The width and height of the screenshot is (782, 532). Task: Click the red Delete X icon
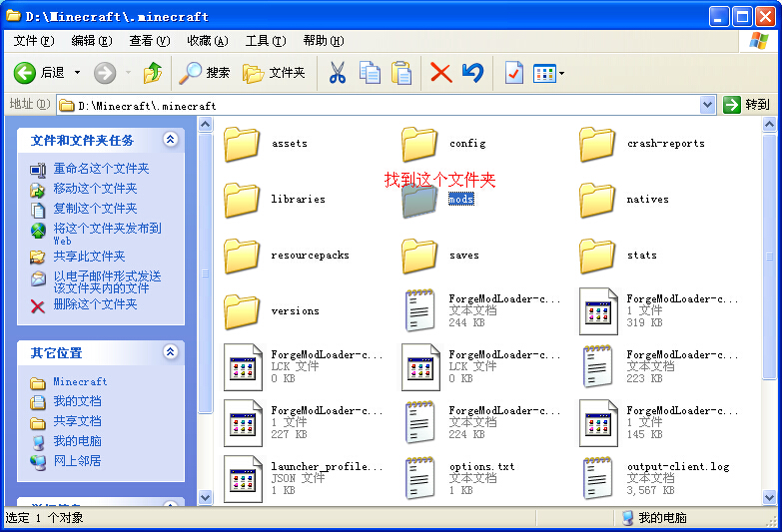pos(440,73)
